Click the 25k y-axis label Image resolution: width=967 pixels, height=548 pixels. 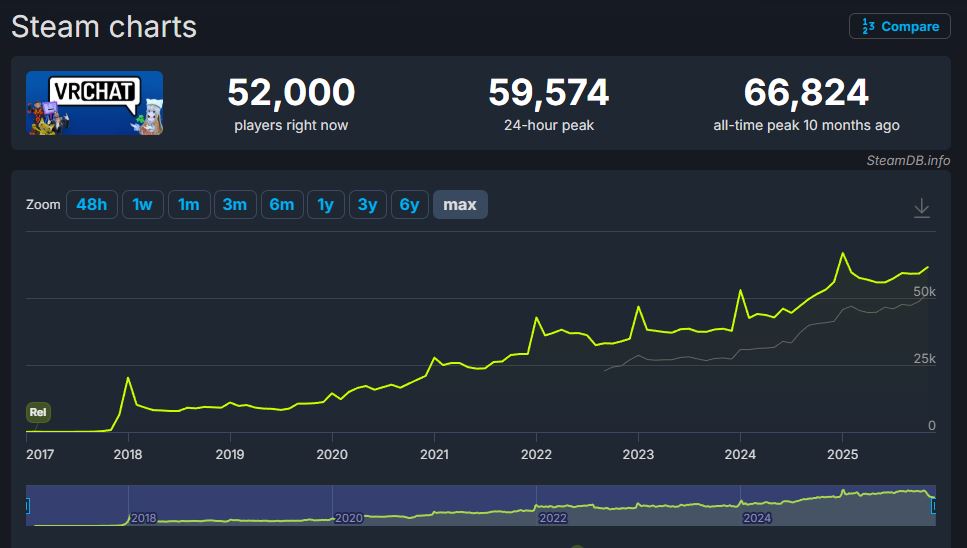(x=924, y=359)
